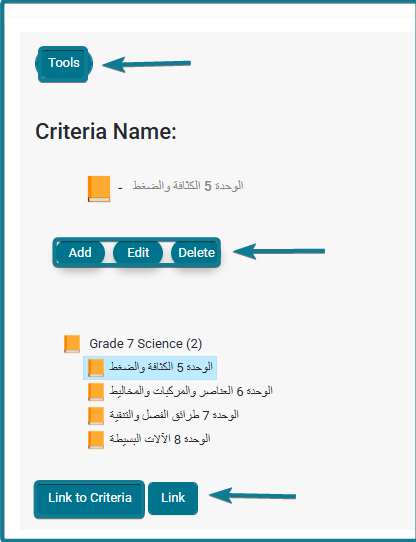The height and width of the screenshot is (542, 416).
Task: Select the large book icon under Criteria Name
Action: [99, 189]
